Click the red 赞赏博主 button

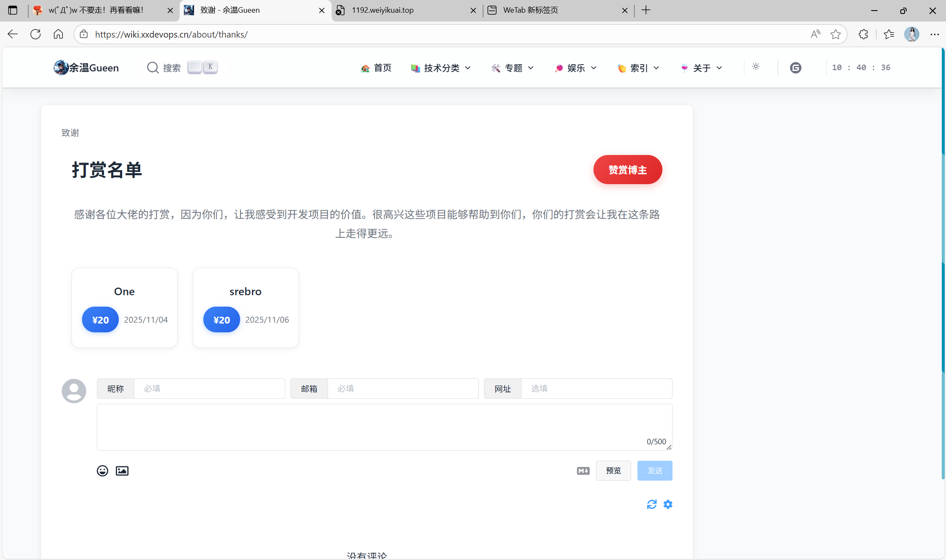tap(627, 170)
